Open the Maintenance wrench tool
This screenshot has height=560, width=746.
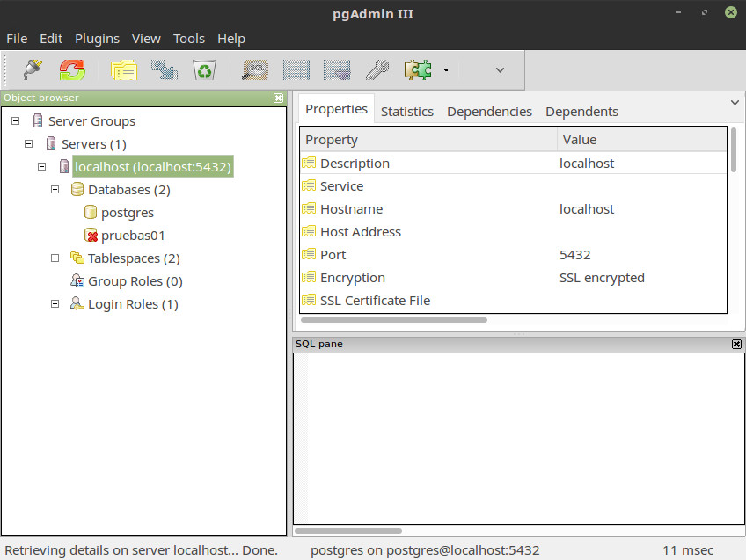pos(377,69)
